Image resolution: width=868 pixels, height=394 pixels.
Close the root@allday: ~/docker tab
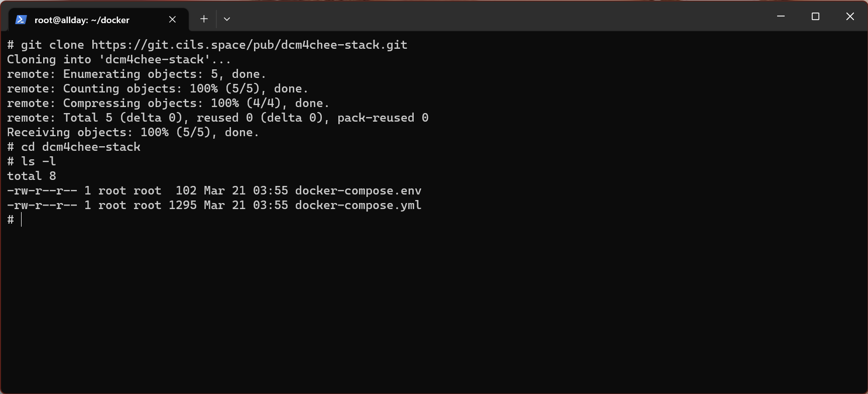pyautogui.click(x=172, y=20)
